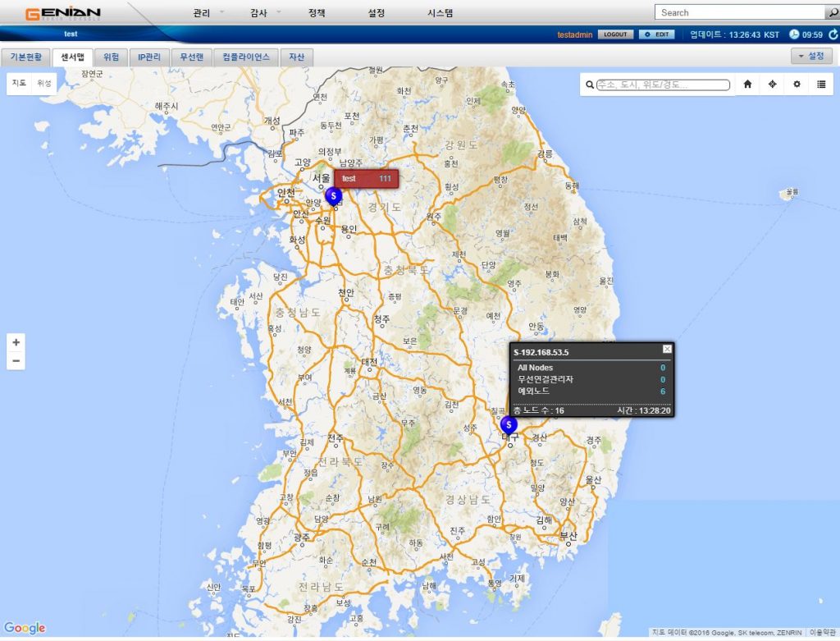
Task: Click the map address search field
Action: click(x=663, y=85)
